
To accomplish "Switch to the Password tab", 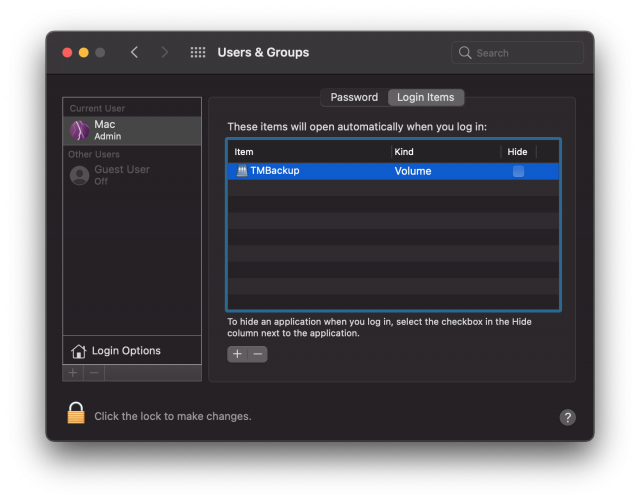I will [354, 97].
